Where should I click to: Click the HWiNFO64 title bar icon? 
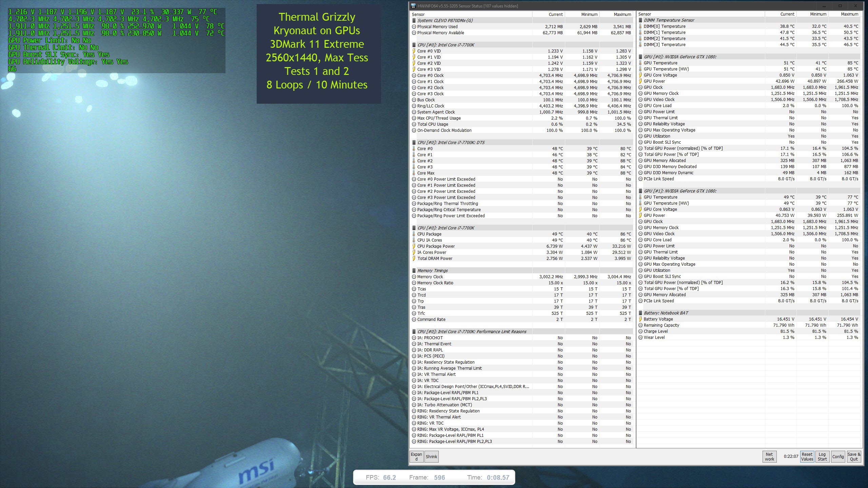tap(413, 6)
